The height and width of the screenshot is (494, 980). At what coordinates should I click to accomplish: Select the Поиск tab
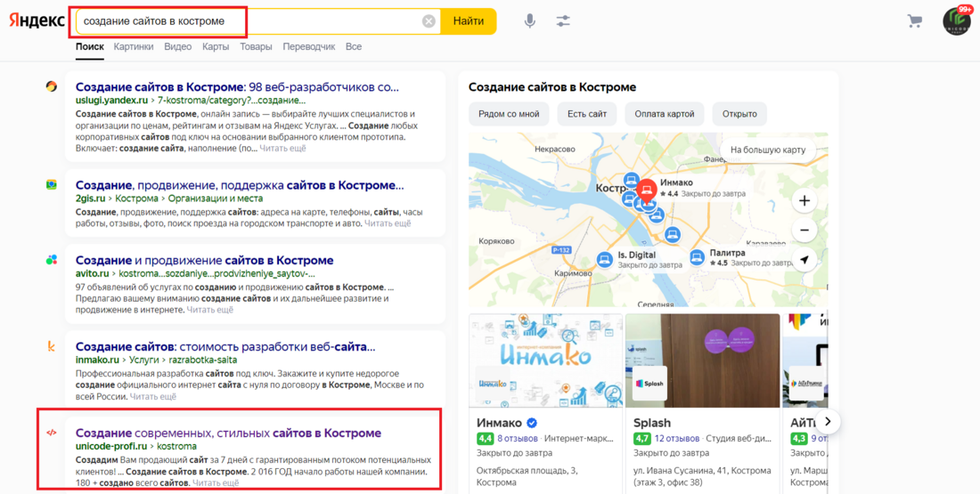click(90, 47)
